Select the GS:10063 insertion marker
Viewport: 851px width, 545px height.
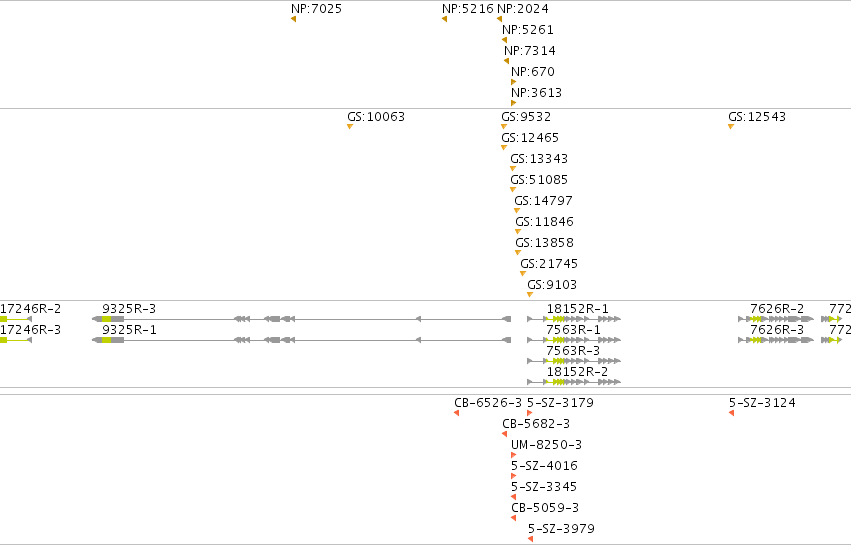[350, 126]
